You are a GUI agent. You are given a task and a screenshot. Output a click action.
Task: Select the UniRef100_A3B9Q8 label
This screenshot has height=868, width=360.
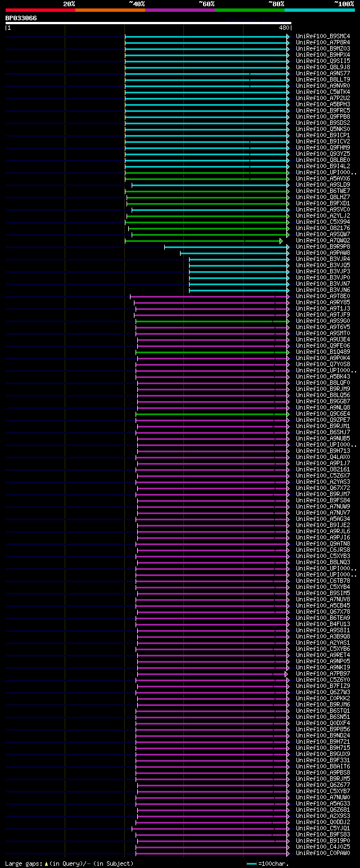click(323, 637)
